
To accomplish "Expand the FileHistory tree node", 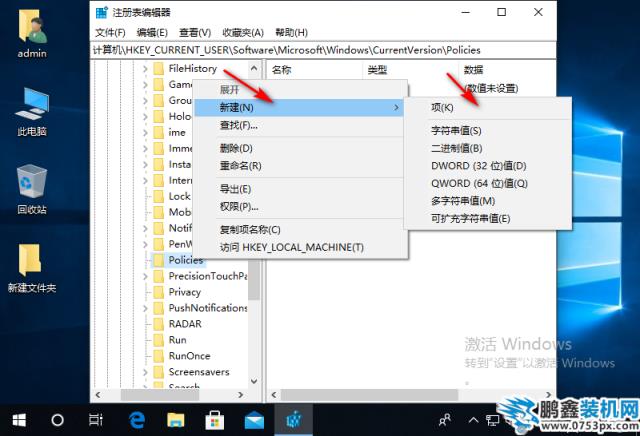I will pos(145,69).
